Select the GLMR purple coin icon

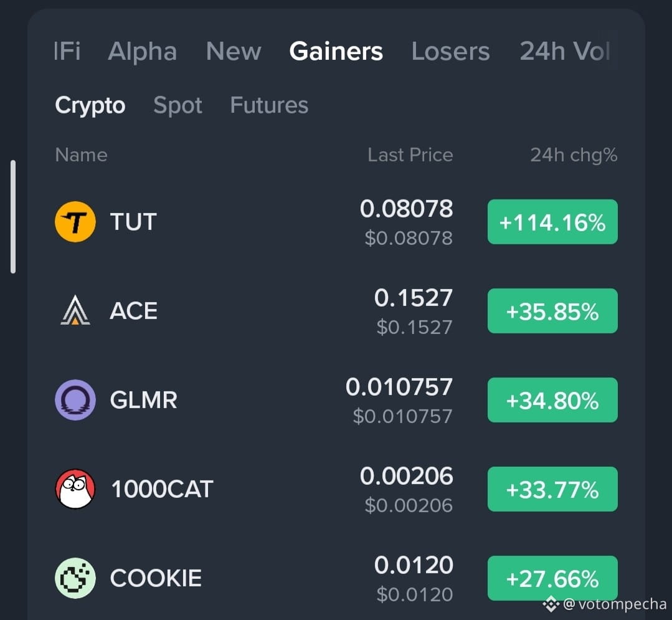pyautogui.click(x=75, y=399)
